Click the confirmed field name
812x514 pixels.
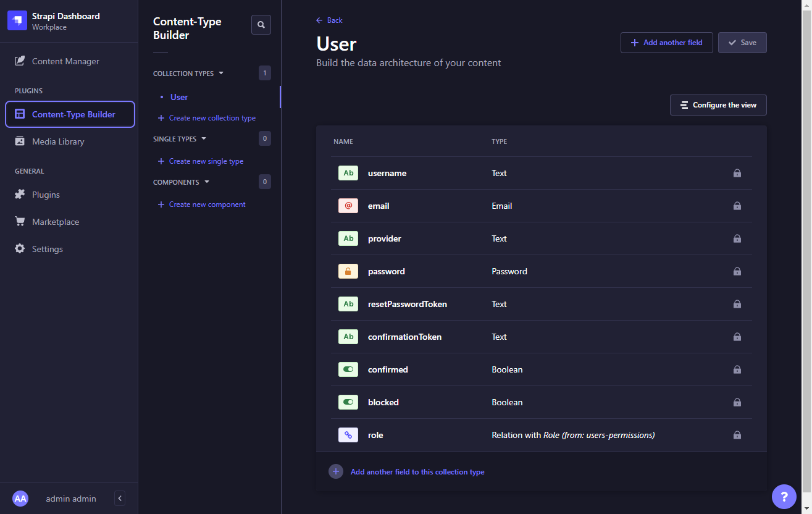coord(388,369)
